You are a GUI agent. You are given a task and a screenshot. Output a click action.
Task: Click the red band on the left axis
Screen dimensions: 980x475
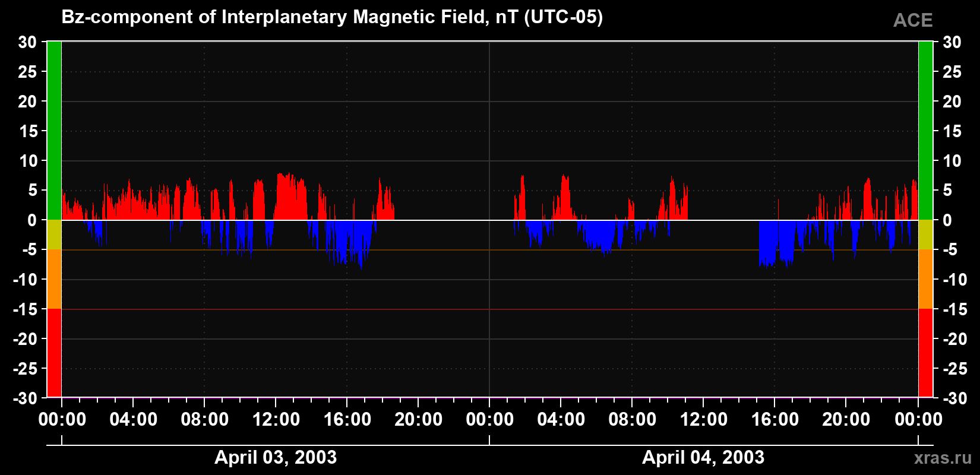click(x=54, y=353)
